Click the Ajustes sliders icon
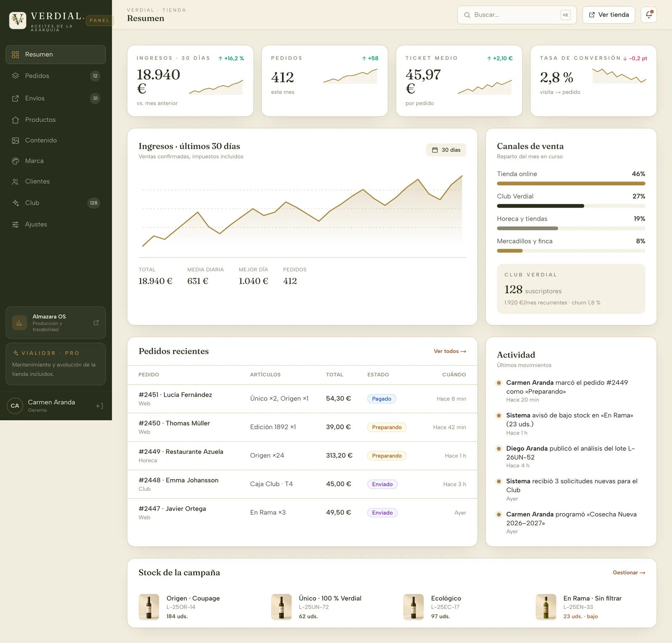The width and height of the screenshot is (672, 643). (16, 224)
